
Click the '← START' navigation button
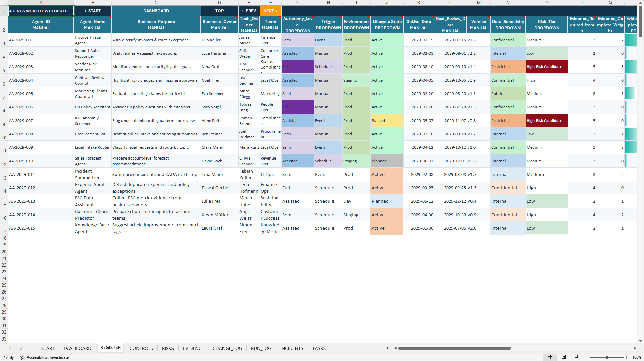tap(93, 11)
